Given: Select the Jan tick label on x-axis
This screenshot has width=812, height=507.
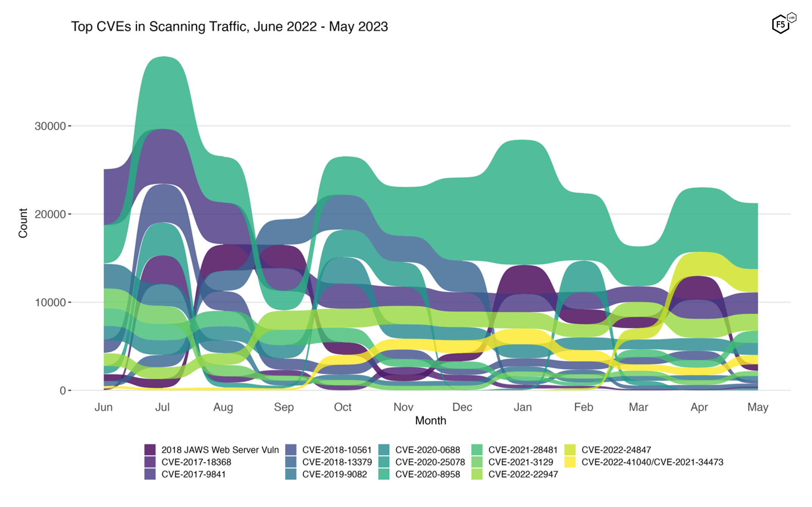Looking at the screenshot, I should (523, 407).
